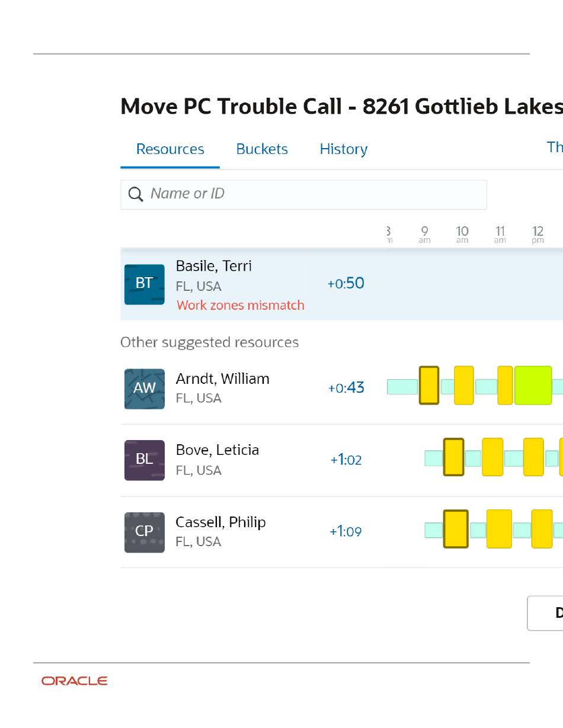Click the CP avatar for Philip Cassell
The image size is (563, 728).
click(x=145, y=532)
